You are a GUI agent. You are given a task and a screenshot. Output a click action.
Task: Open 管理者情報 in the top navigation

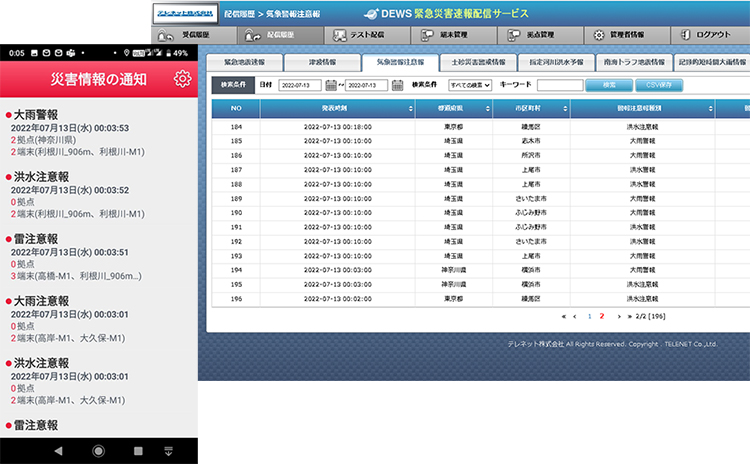click(627, 35)
